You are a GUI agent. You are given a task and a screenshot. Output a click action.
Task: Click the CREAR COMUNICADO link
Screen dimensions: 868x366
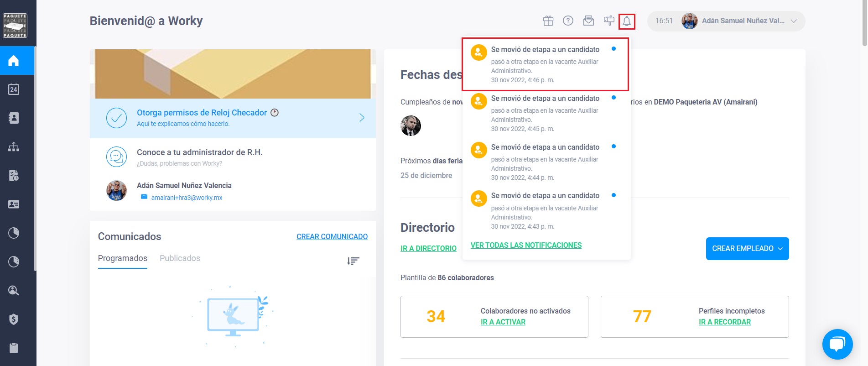332,236
